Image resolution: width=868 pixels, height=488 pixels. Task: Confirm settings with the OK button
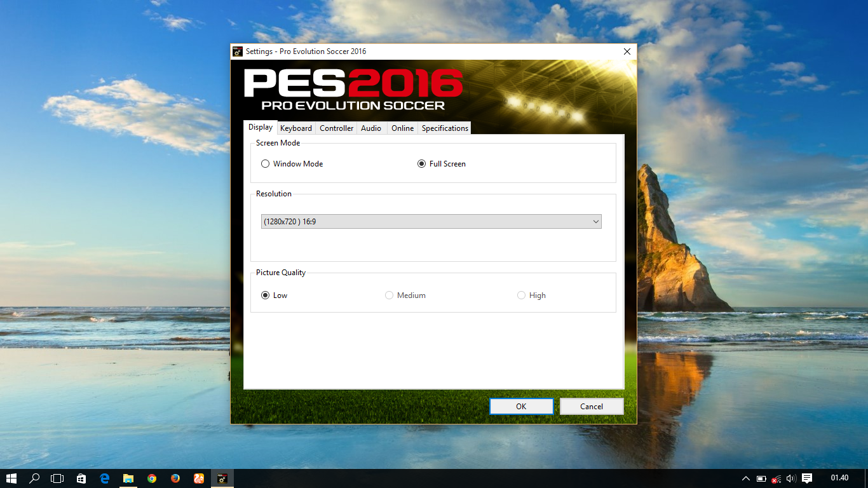(x=521, y=407)
